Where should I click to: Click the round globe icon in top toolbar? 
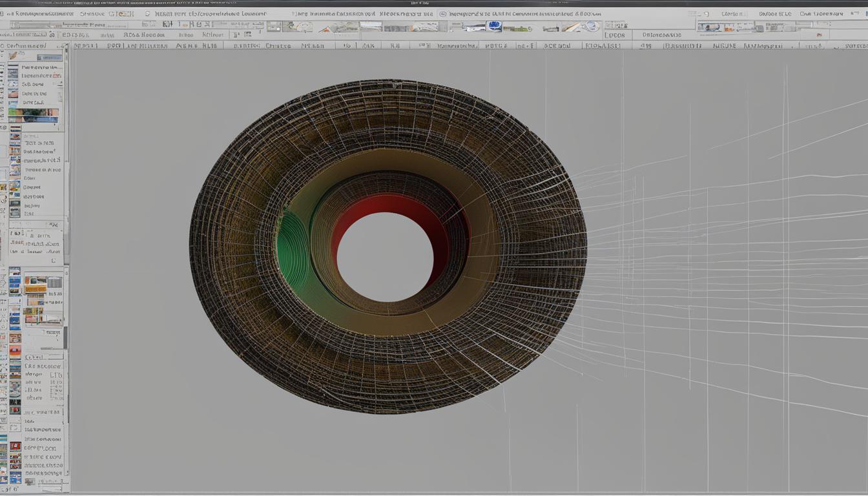591,26
